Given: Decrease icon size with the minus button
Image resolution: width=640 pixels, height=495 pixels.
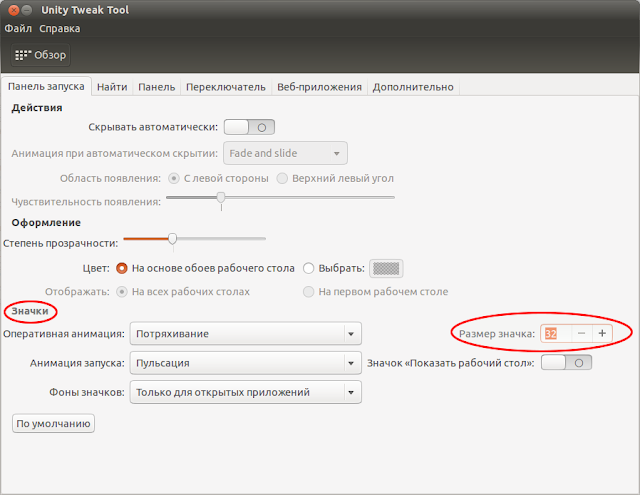Looking at the screenshot, I should [x=582, y=333].
